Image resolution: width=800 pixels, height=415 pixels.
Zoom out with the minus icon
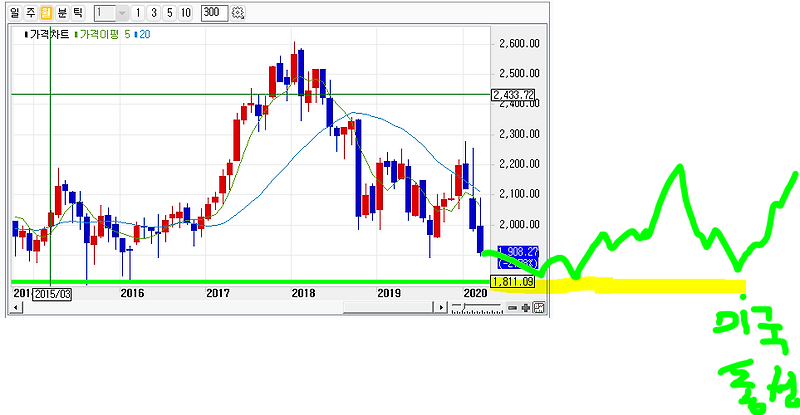(512, 308)
